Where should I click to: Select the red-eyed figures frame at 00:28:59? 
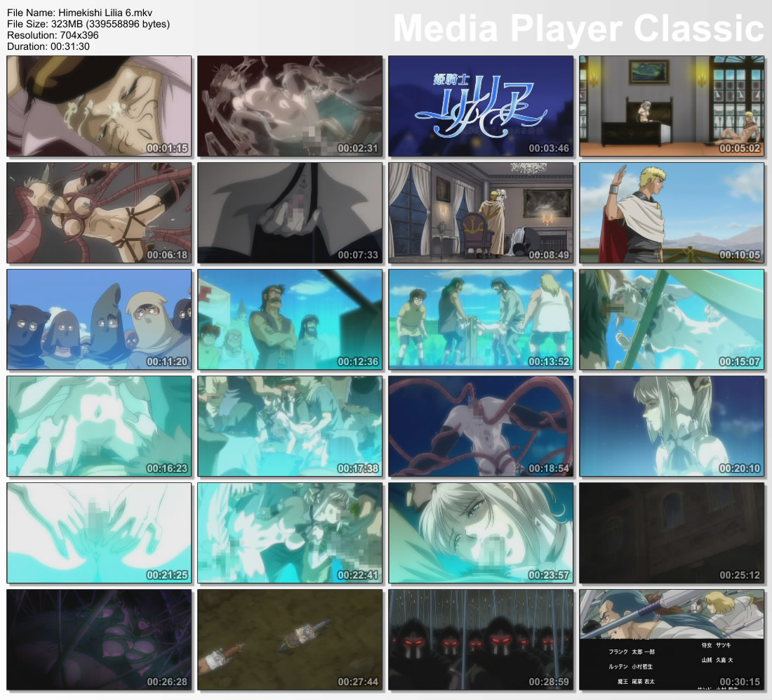(x=481, y=640)
